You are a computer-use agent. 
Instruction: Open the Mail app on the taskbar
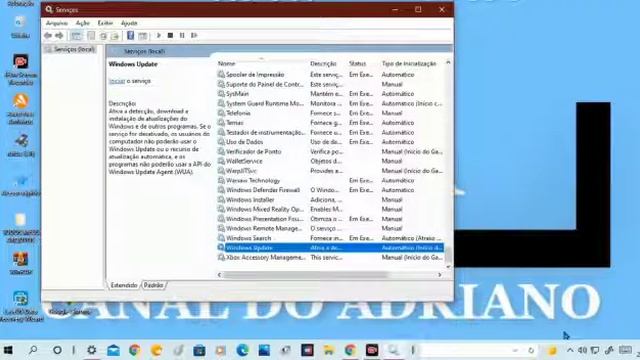point(113,350)
